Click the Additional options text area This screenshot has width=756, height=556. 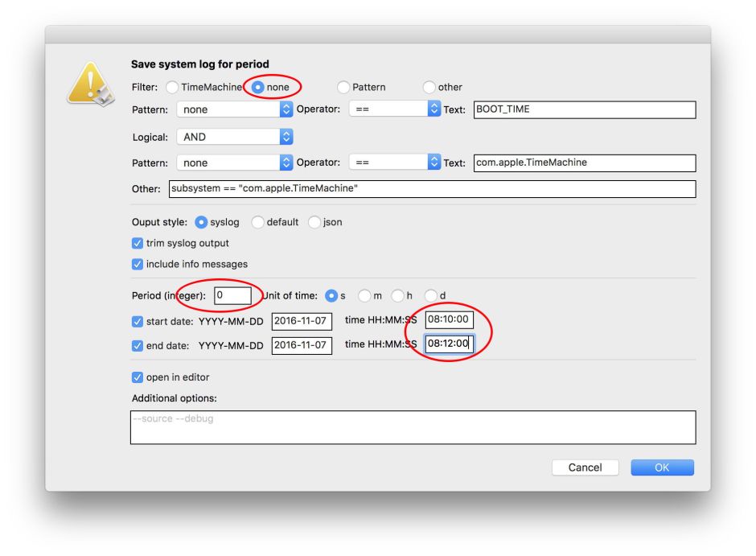(413, 427)
